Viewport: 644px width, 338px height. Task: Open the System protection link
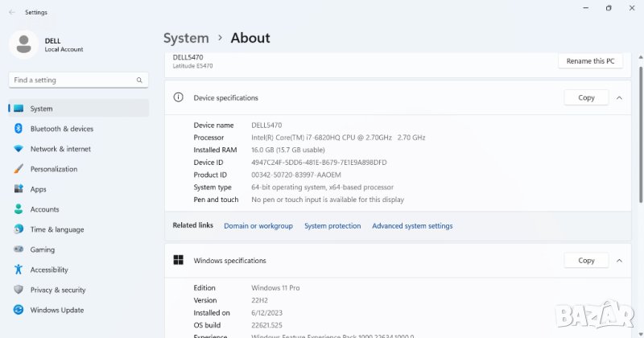pos(332,226)
